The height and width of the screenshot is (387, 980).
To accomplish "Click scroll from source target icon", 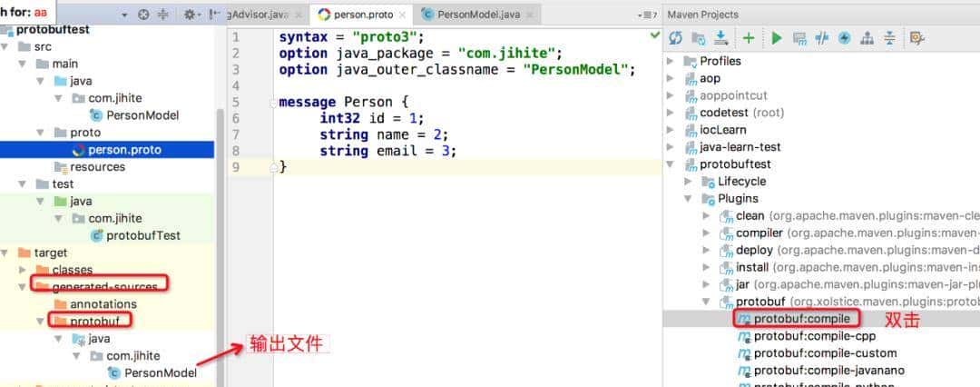I will pyautogui.click(x=143, y=15).
